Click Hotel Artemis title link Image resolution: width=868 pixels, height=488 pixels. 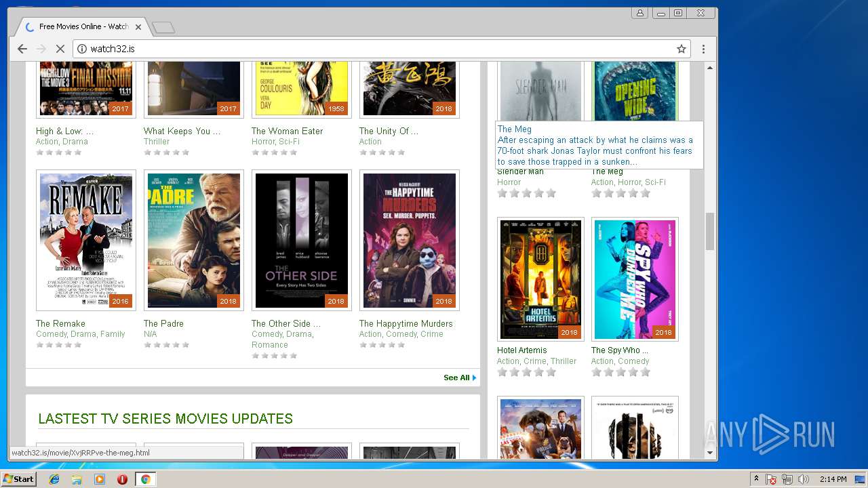tap(521, 350)
